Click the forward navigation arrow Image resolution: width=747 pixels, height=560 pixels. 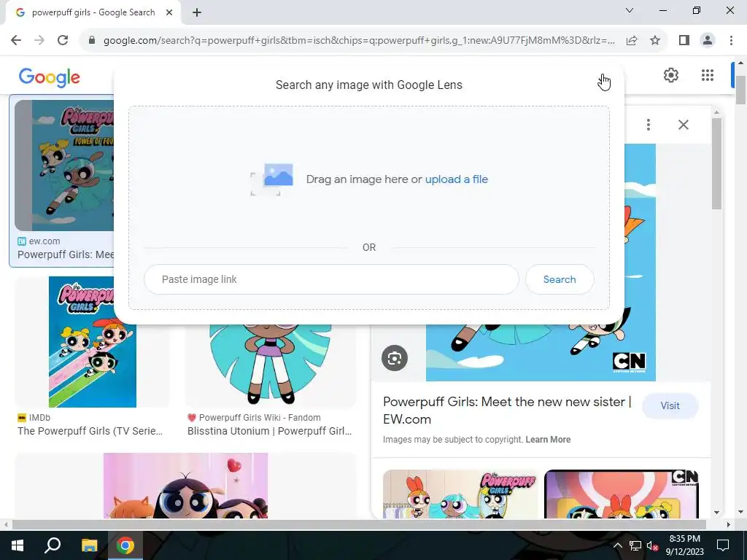tap(39, 40)
